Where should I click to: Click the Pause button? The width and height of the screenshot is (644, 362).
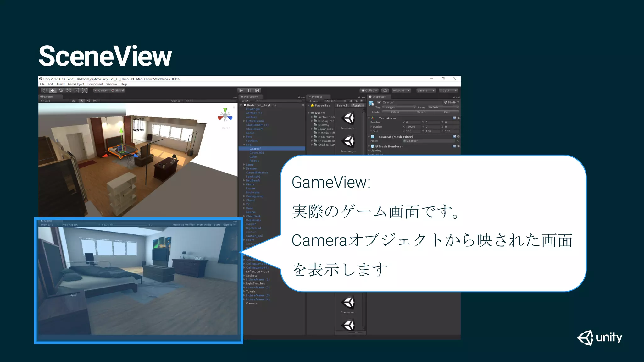pos(249,90)
